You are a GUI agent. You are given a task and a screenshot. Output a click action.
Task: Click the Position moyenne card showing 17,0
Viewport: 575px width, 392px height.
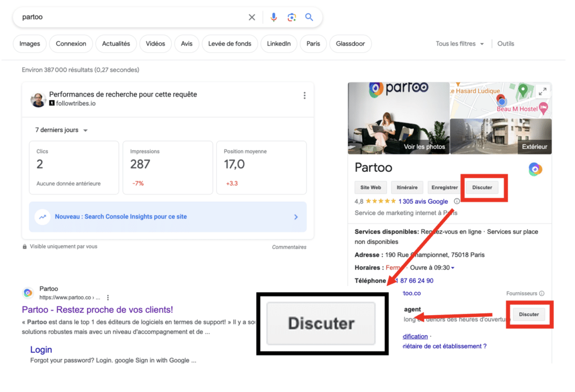[262, 167]
